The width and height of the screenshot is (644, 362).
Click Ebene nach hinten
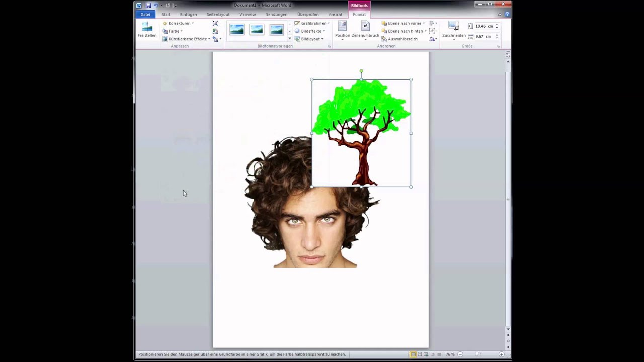404,31
